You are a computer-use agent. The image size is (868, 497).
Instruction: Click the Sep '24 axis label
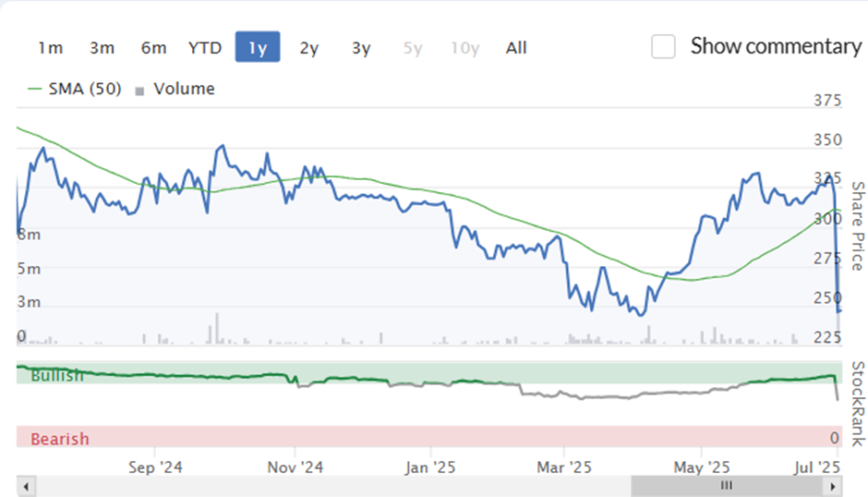coord(155,467)
